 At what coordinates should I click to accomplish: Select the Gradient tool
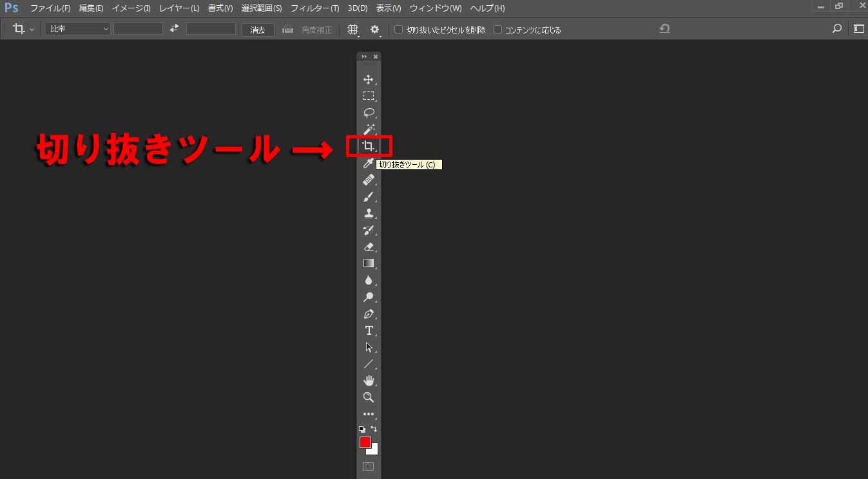pyautogui.click(x=369, y=263)
